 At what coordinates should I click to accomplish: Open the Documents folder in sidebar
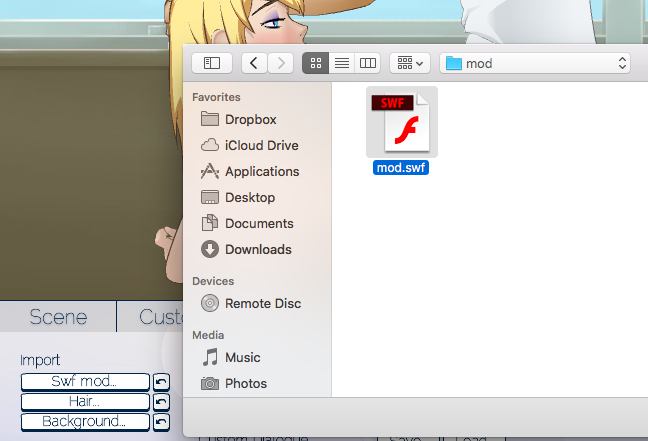tap(259, 223)
